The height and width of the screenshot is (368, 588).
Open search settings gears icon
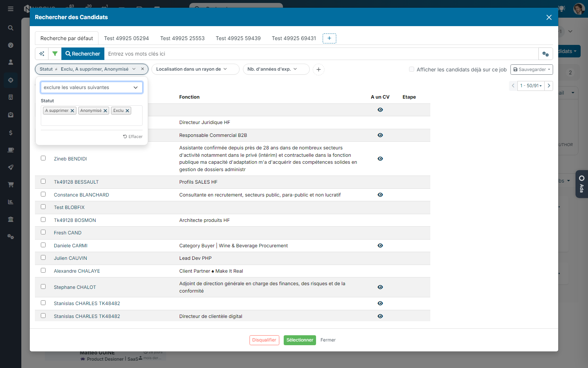click(x=546, y=54)
